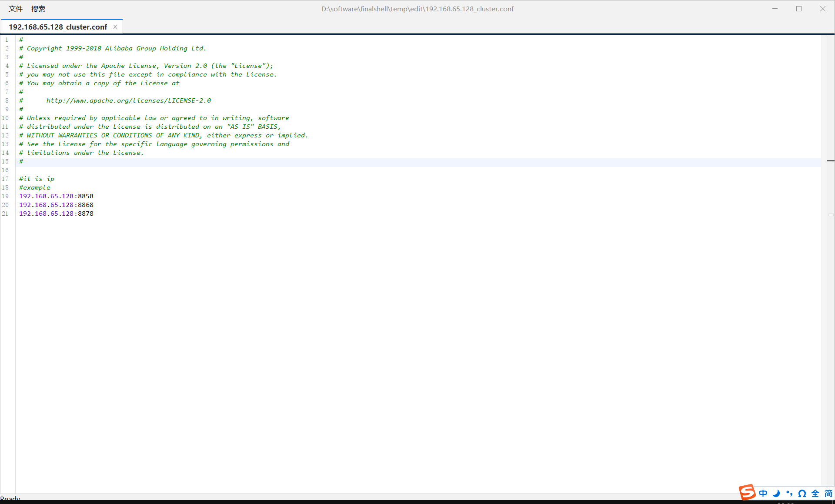Image resolution: width=835 pixels, height=504 pixels.
Task: Toggle Chinese/English mode via 中 icon
Action: 763,493
